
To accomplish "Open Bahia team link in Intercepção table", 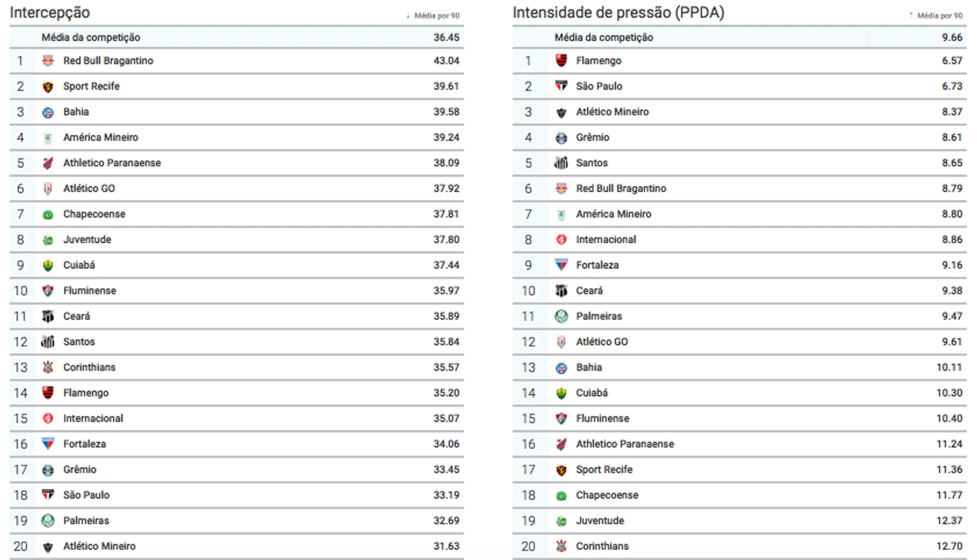I will point(76,112).
